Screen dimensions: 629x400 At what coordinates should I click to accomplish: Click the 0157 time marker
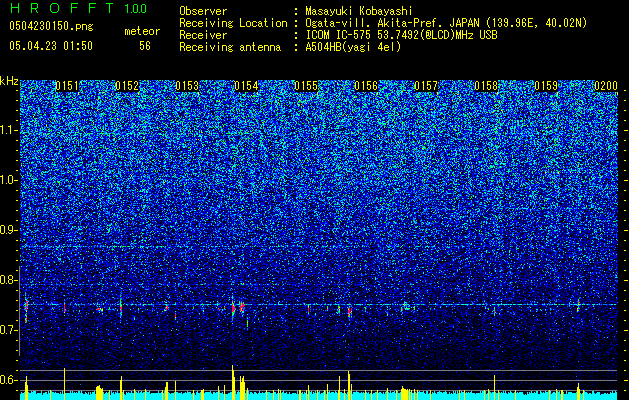[426, 86]
